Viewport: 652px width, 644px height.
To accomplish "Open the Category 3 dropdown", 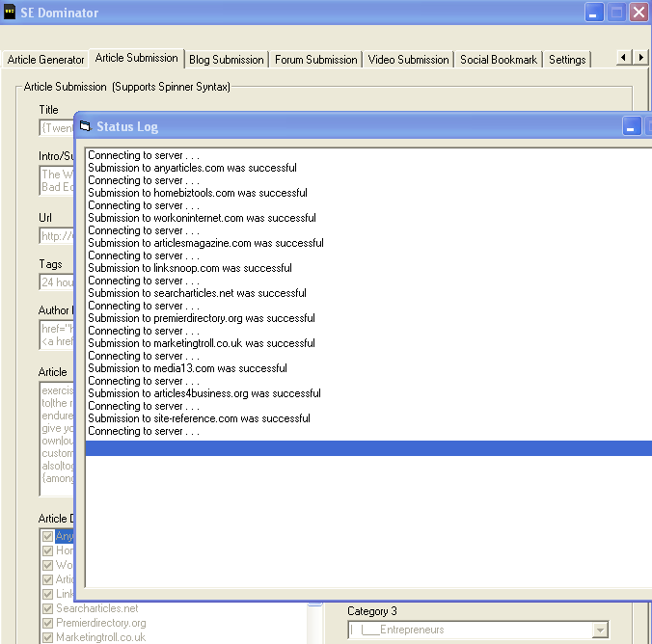I will tap(600, 630).
